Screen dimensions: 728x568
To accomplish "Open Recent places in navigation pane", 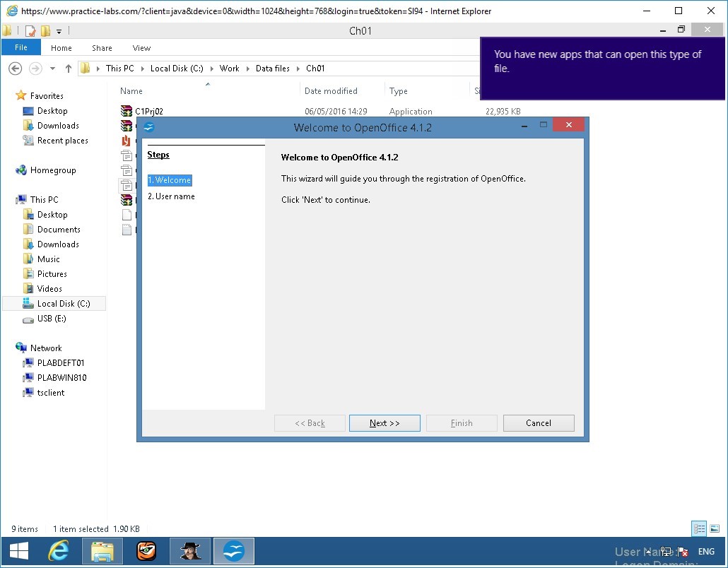I will click(63, 141).
